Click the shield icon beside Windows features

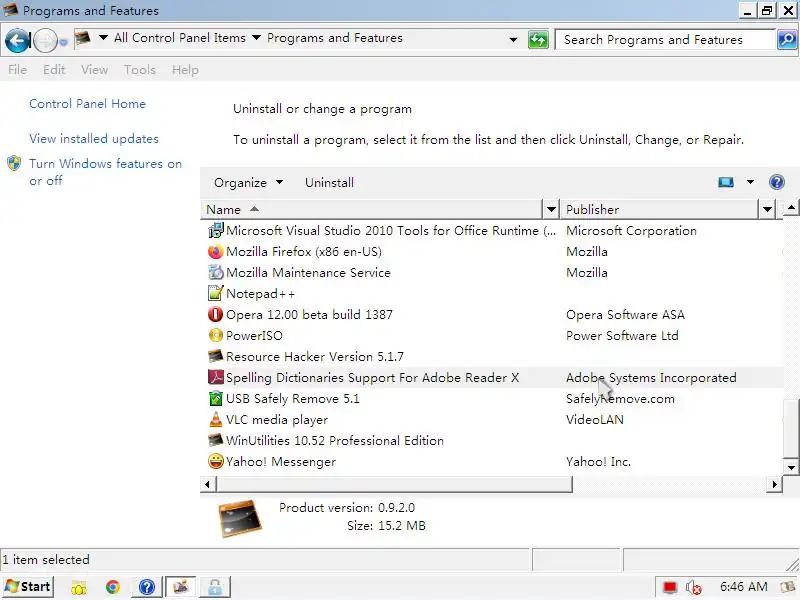[14, 164]
